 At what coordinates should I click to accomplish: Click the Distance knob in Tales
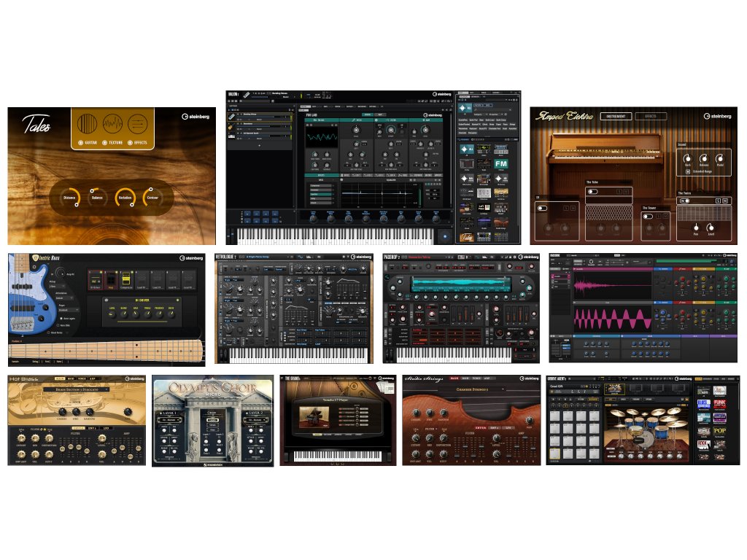pyautogui.click(x=70, y=197)
